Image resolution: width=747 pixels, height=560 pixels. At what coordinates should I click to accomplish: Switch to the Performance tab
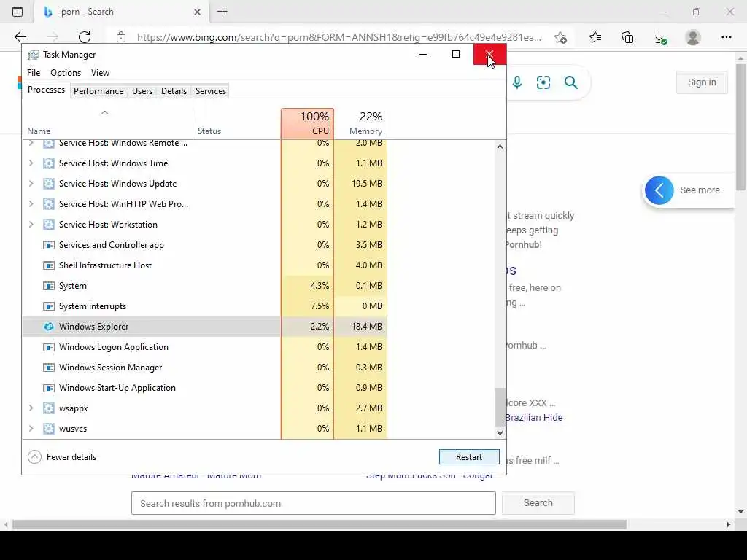tap(98, 91)
